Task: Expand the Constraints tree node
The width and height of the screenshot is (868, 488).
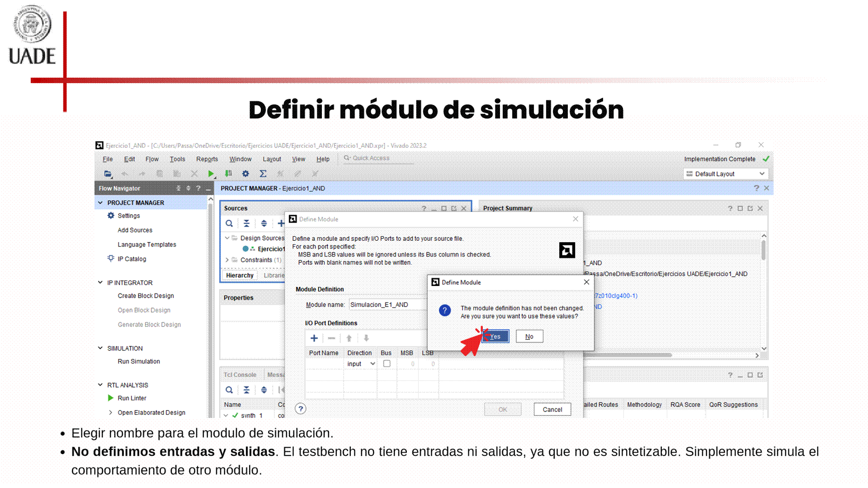Action: (227, 260)
